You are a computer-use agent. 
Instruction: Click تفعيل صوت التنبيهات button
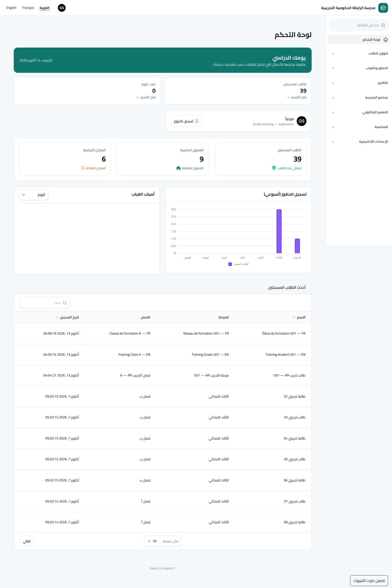[369, 580]
